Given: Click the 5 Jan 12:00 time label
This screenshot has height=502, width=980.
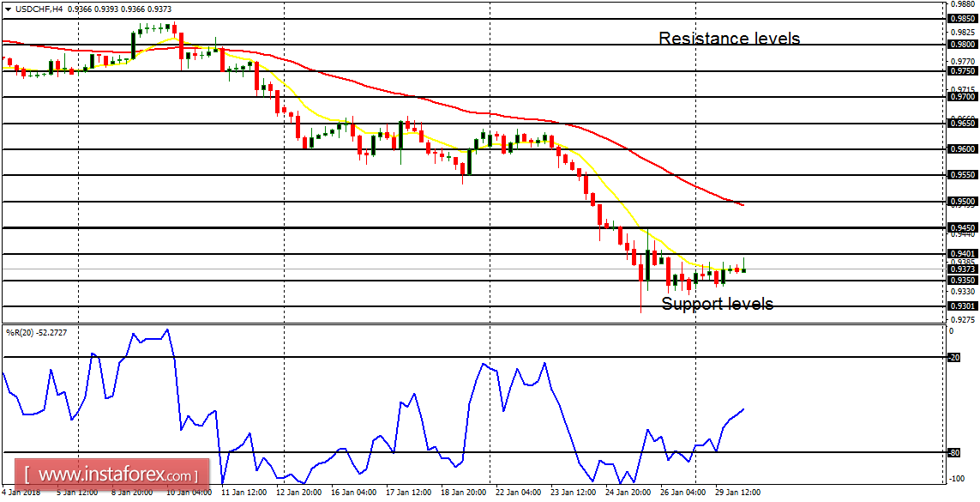Looking at the screenshot, I should [77, 492].
